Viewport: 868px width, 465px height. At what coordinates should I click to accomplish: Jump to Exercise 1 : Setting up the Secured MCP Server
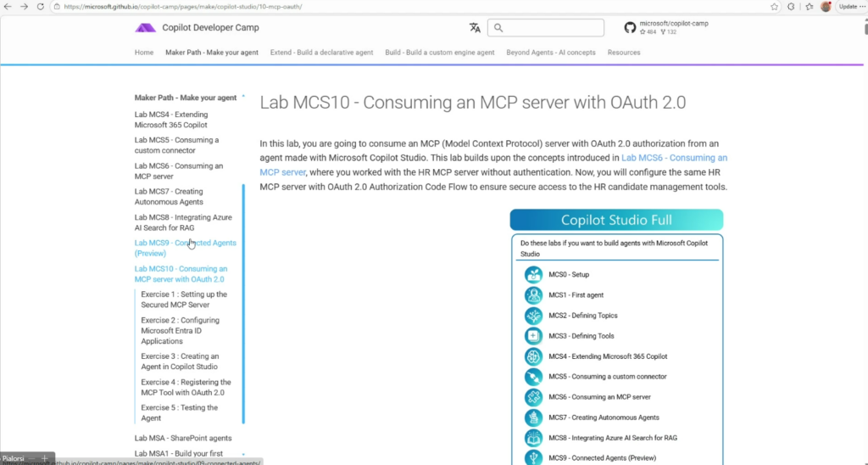(x=184, y=300)
